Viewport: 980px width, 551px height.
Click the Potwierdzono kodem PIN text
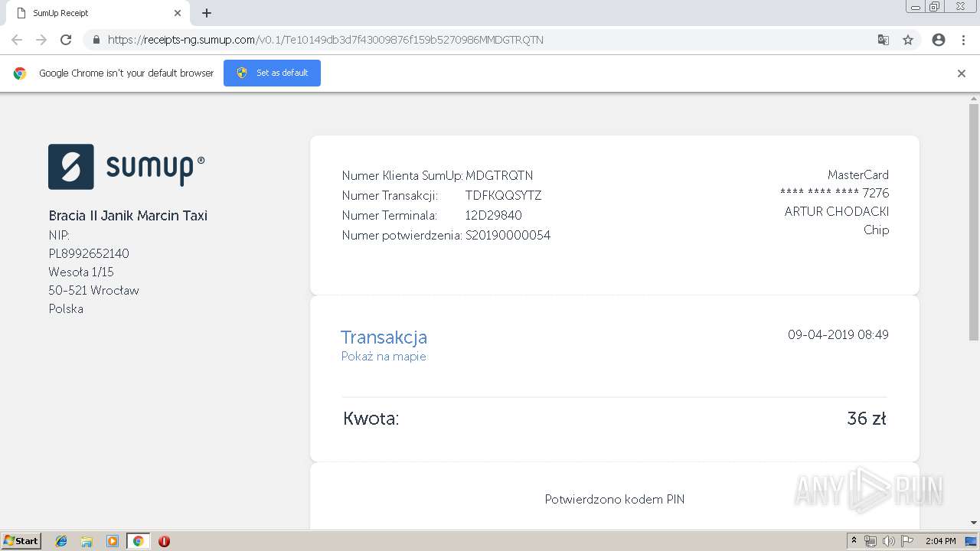pos(615,499)
